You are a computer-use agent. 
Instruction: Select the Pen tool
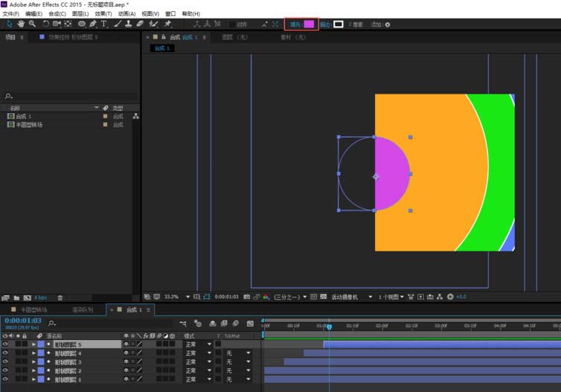93,24
